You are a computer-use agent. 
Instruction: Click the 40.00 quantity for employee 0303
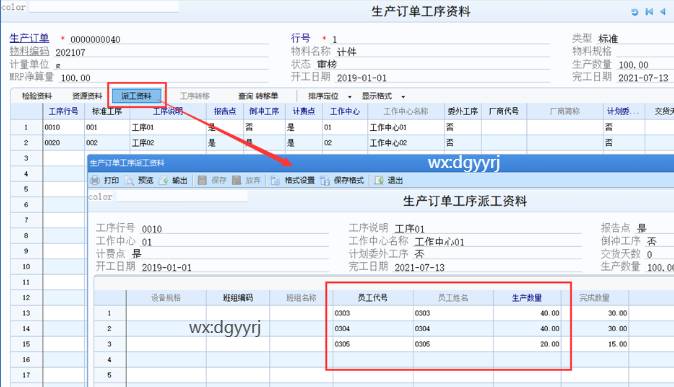(x=527, y=313)
